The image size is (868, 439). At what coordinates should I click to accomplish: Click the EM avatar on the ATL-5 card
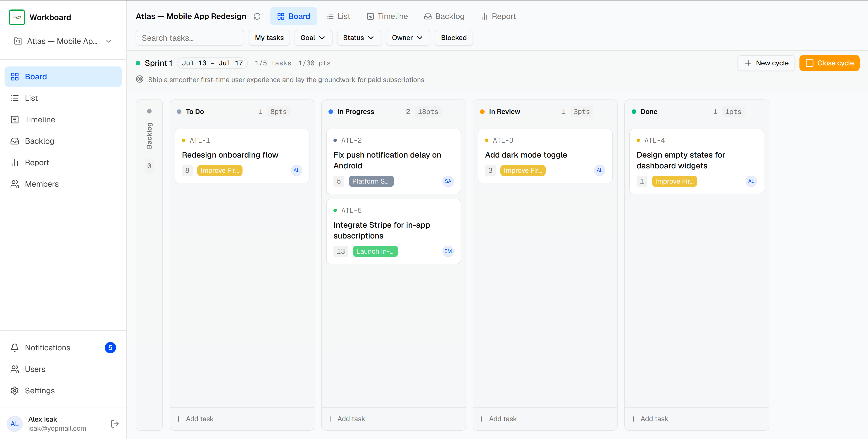[x=448, y=251]
